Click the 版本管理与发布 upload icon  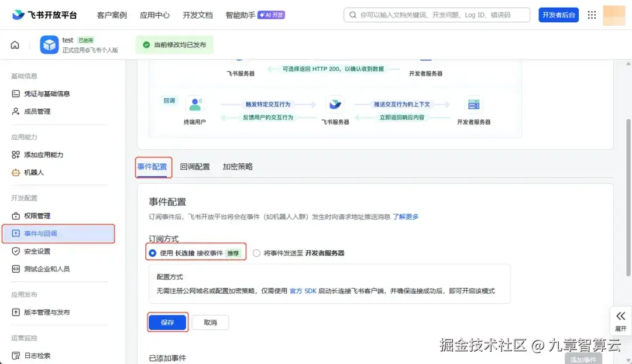(16, 312)
